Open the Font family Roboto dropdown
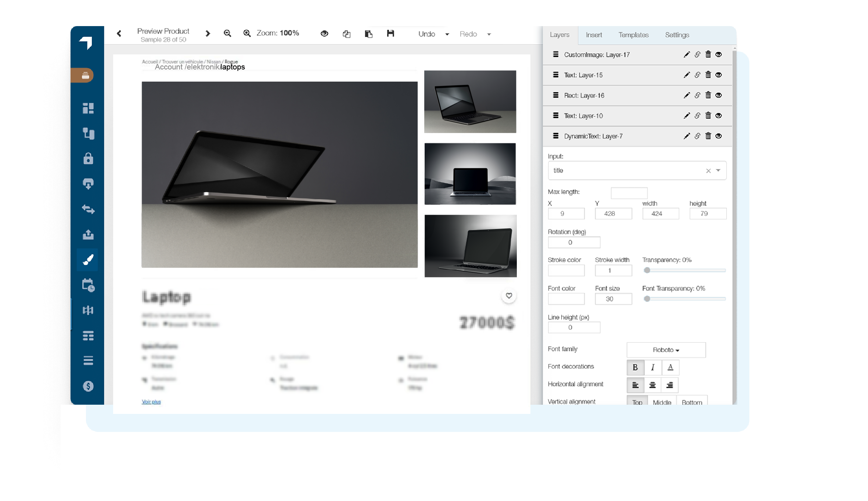The height and width of the screenshot is (501, 868). pyautogui.click(x=666, y=350)
